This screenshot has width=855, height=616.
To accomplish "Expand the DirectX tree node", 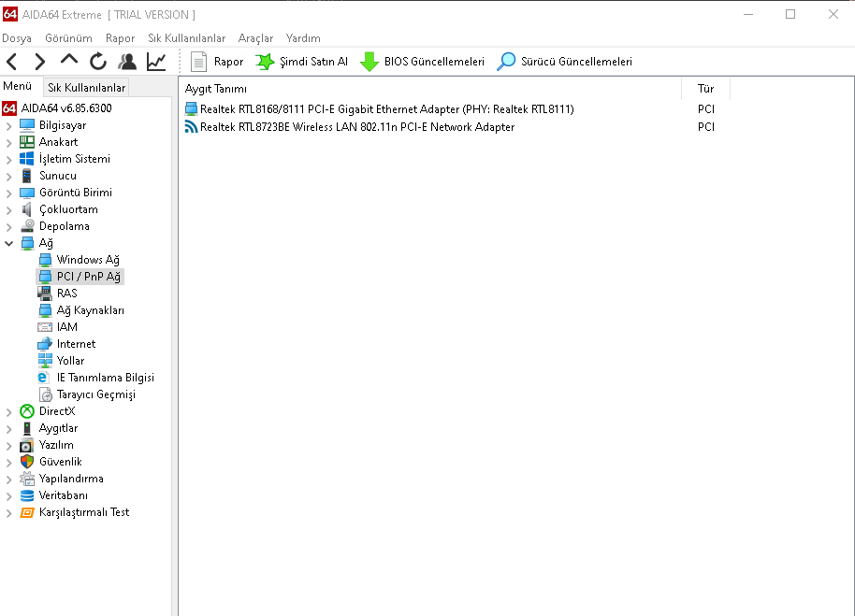I will click(8, 412).
